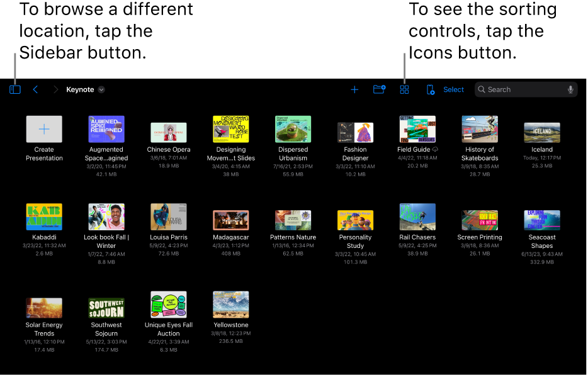
Task: Open the Icons view sorting button
Action: click(404, 89)
